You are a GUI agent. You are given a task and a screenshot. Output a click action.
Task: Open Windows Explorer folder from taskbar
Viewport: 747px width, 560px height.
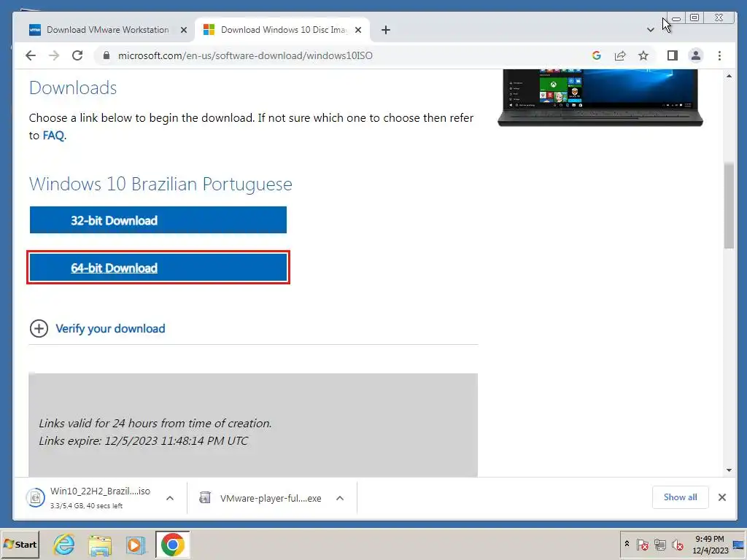pyautogui.click(x=100, y=545)
